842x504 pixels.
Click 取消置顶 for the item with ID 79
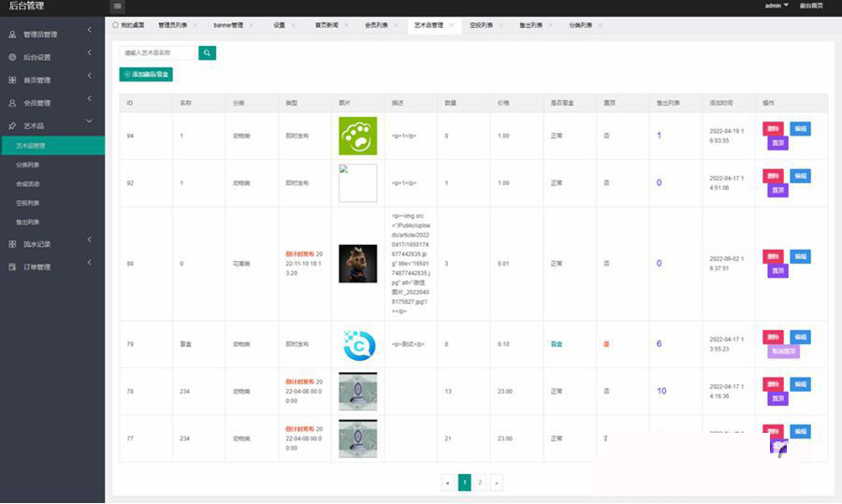point(782,353)
